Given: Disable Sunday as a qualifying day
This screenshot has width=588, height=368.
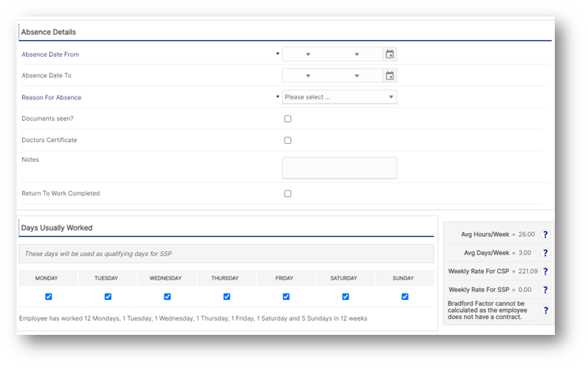Looking at the screenshot, I should pyautogui.click(x=405, y=297).
